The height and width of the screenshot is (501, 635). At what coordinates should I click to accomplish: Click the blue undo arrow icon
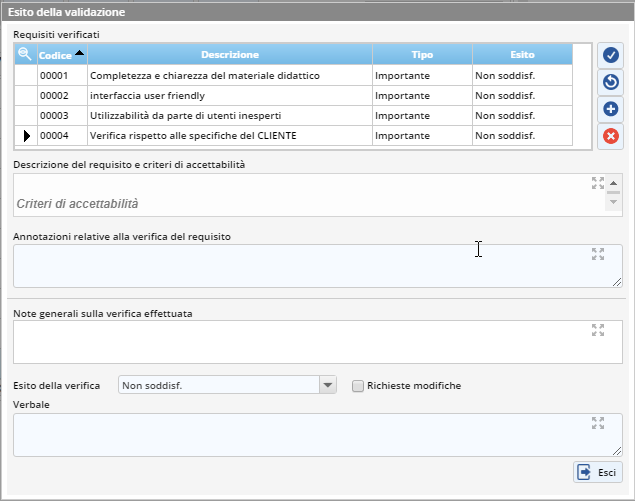(x=610, y=82)
